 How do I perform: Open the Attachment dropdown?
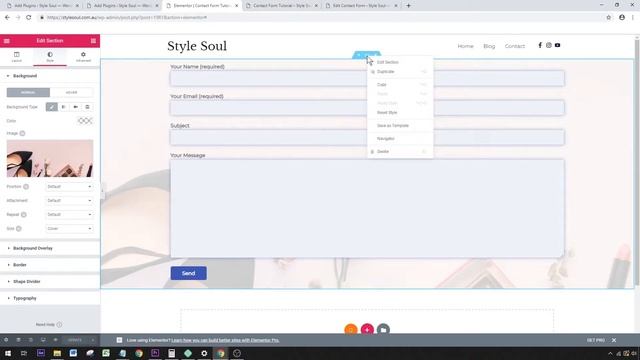tap(69, 200)
